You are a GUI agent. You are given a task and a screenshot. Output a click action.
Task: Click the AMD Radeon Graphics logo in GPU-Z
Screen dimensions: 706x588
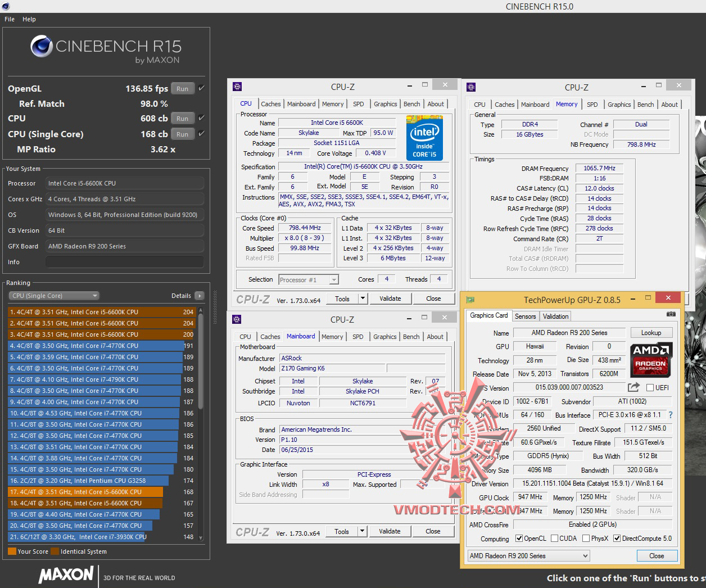(651, 360)
